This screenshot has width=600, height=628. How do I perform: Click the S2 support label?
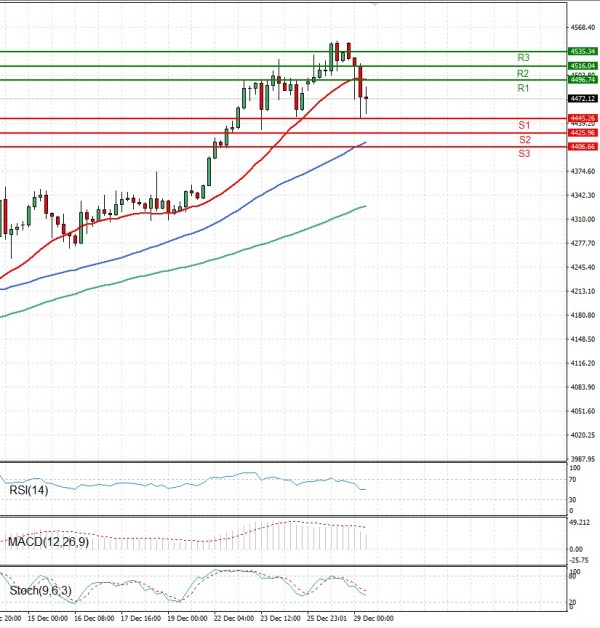point(523,140)
